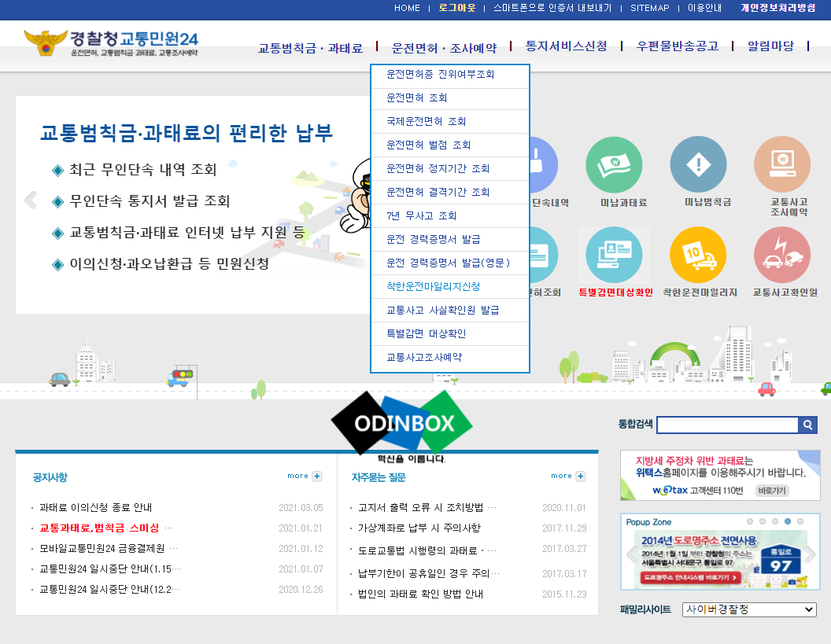
Task: Select 교통사고조사예약 menu entry
Action: [x=450, y=358]
